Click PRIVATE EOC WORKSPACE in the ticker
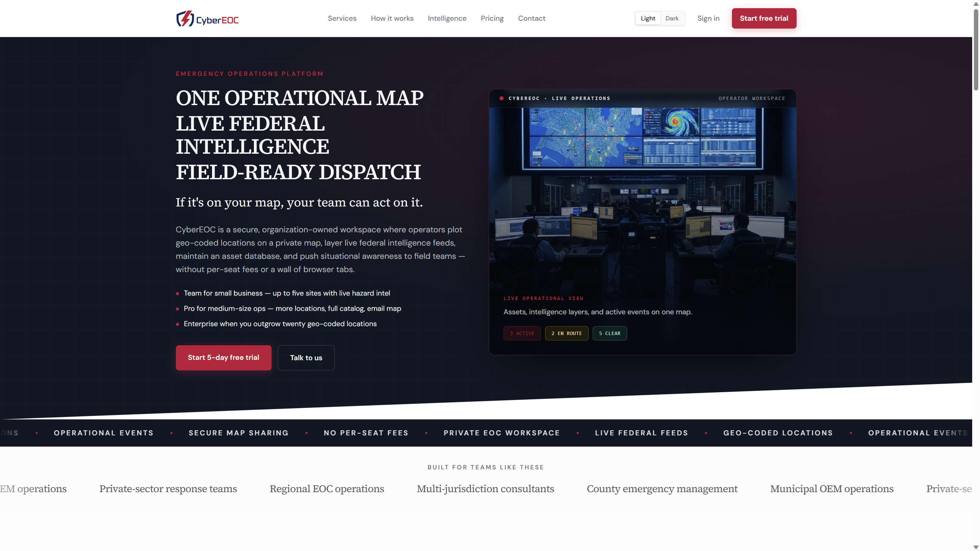980x551 pixels. tap(502, 433)
